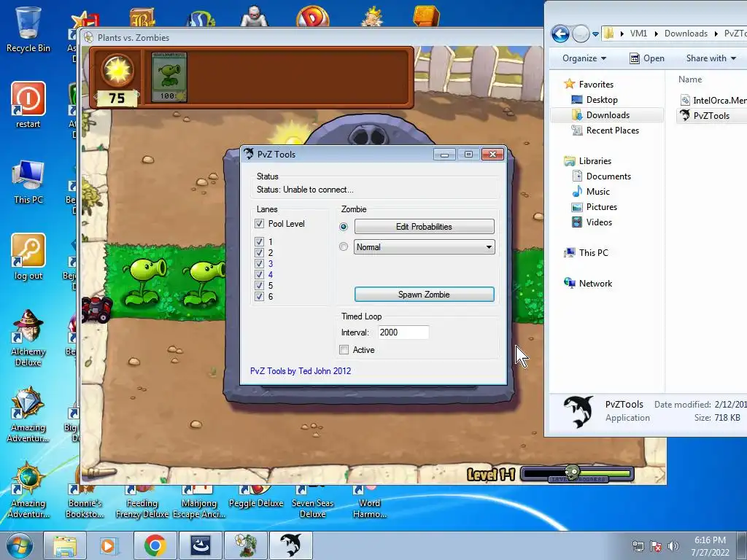Screen dimensions: 747x560
Task: Open Organize dropdown in Explorer
Action: pyautogui.click(x=584, y=58)
